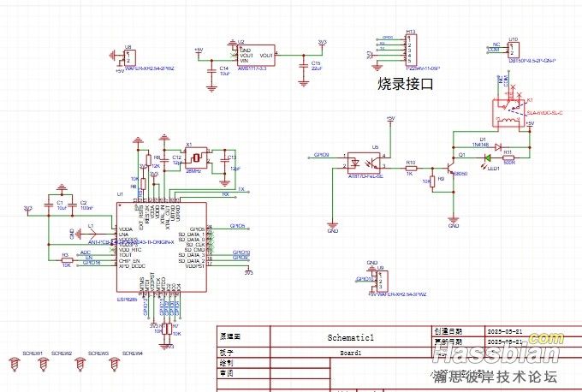The image size is (582, 392).
Task: Click the C15 22uF capacitor symbol
Action: point(304,65)
